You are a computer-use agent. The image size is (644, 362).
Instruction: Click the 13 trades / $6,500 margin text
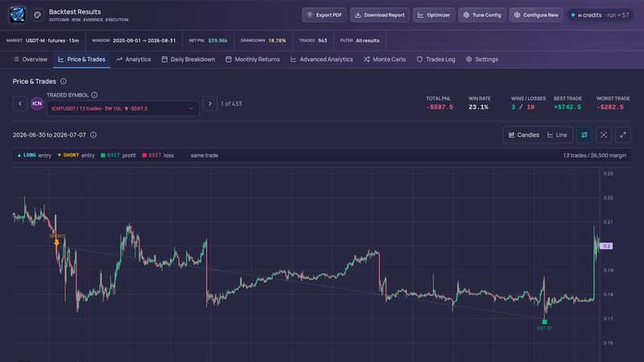[595, 155]
